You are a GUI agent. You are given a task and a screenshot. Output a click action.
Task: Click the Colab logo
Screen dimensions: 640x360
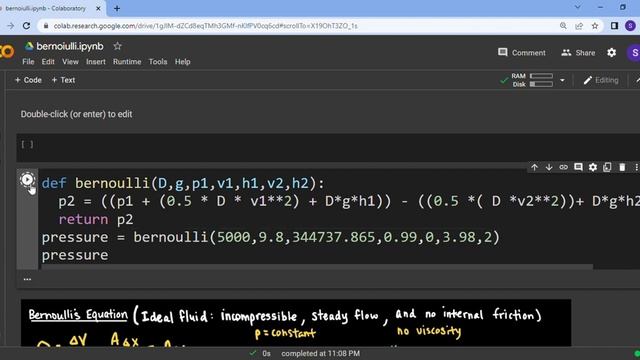pos(7,52)
